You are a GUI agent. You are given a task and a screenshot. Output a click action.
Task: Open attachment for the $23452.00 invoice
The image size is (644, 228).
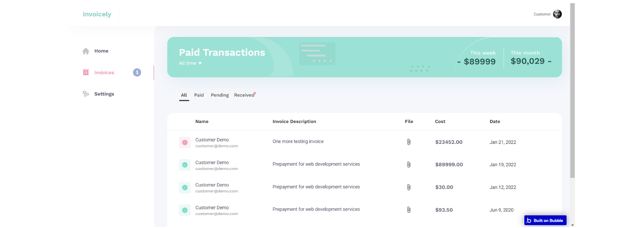pyautogui.click(x=409, y=142)
